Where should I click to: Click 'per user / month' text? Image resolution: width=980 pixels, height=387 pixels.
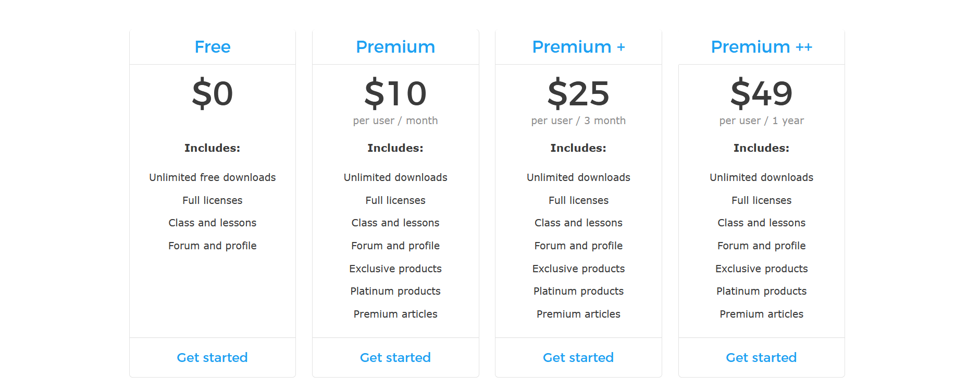pos(395,120)
